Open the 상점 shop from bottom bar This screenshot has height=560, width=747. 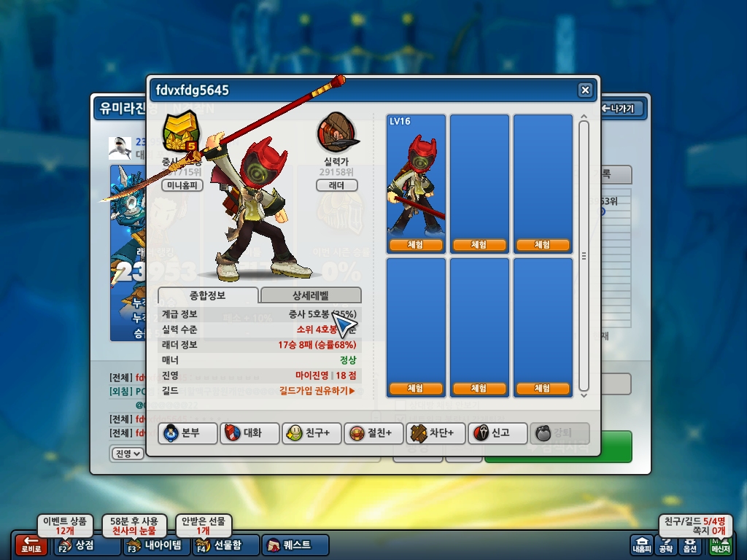tap(87, 545)
